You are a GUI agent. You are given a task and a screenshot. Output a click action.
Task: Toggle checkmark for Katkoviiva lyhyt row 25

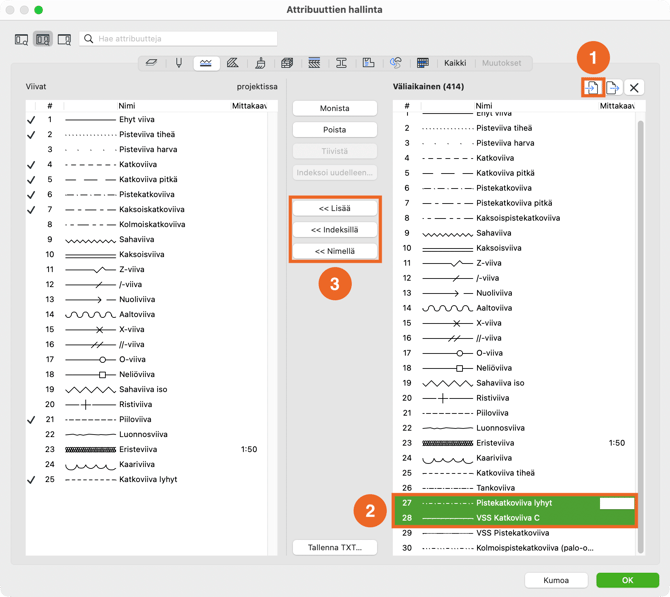[x=32, y=480]
